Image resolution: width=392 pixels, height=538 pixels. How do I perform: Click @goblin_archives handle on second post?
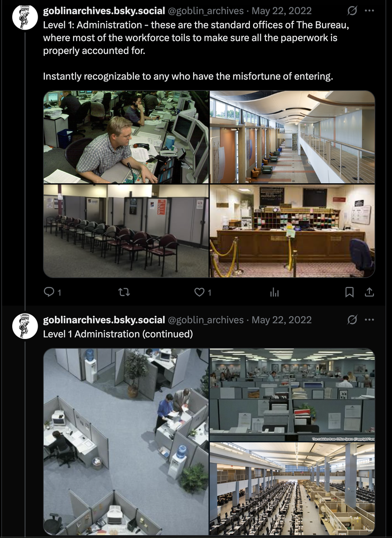coord(206,320)
